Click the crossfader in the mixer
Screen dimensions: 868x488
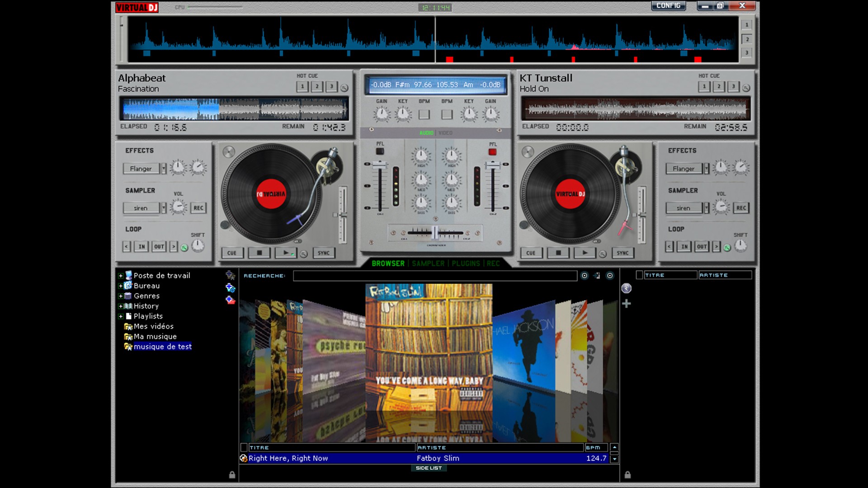[x=434, y=232]
